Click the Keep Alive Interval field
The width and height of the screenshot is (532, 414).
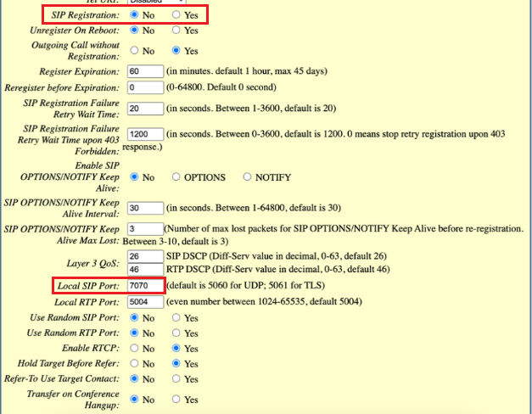tap(146, 208)
